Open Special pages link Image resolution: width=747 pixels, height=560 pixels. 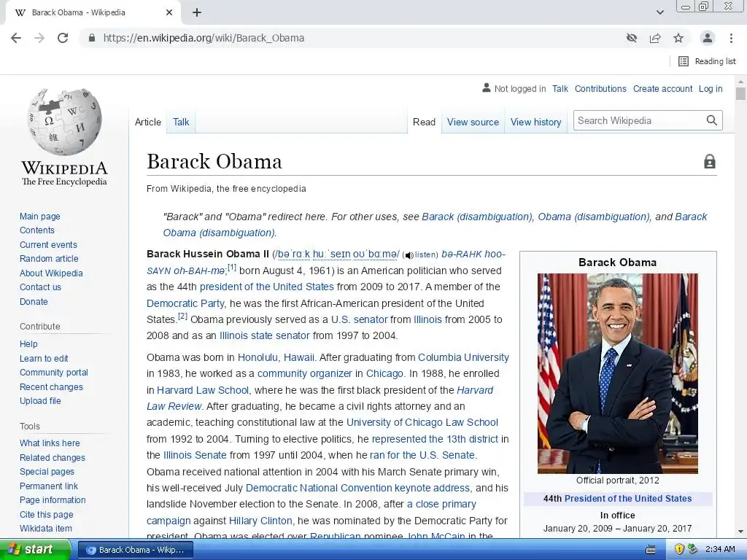coord(47,472)
